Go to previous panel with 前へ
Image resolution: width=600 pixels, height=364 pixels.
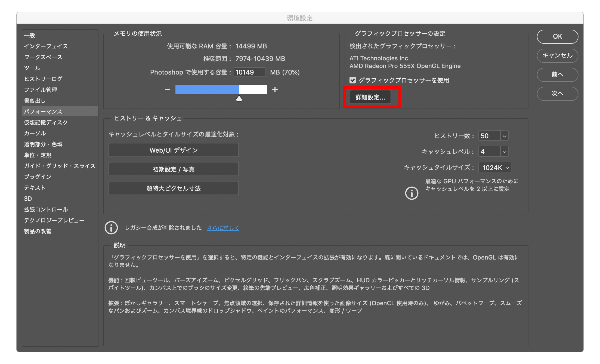pyautogui.click(x=557, y=75)
